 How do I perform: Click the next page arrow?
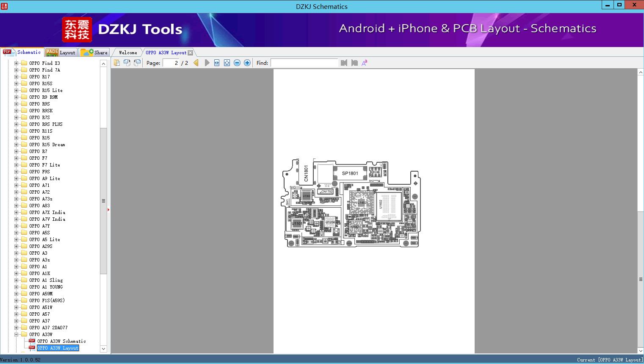[x=207, y=63]
